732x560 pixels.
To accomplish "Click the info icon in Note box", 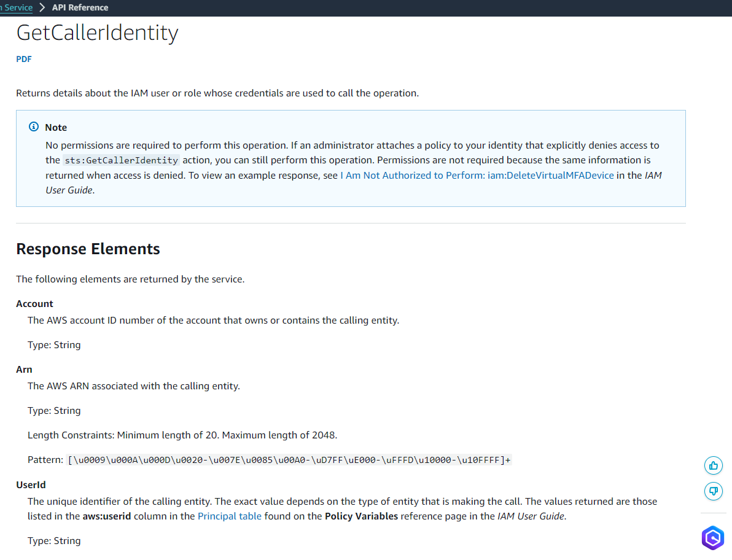I will pyautogui.click(x=34, y=127).
